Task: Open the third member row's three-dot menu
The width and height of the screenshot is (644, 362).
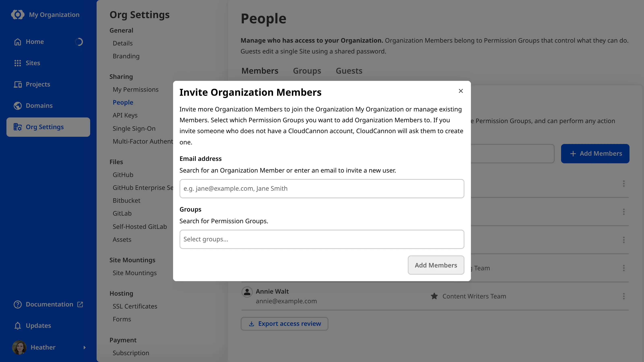Action: pyautogui.click(x=624, y=240)
